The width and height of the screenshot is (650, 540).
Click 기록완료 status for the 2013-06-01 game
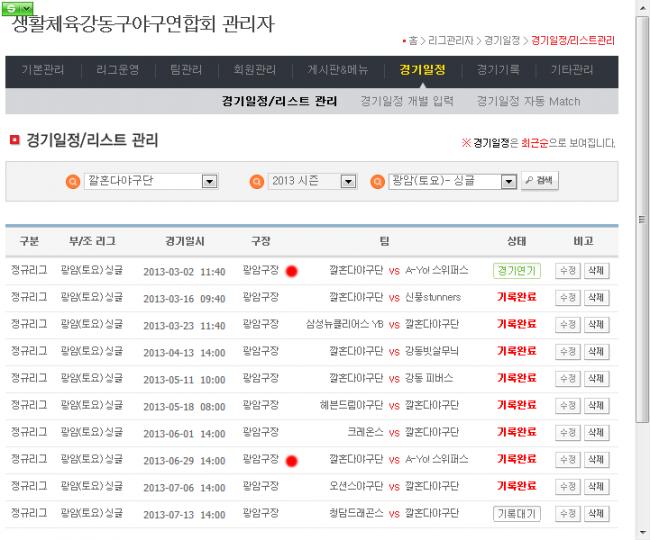(517, 432)
